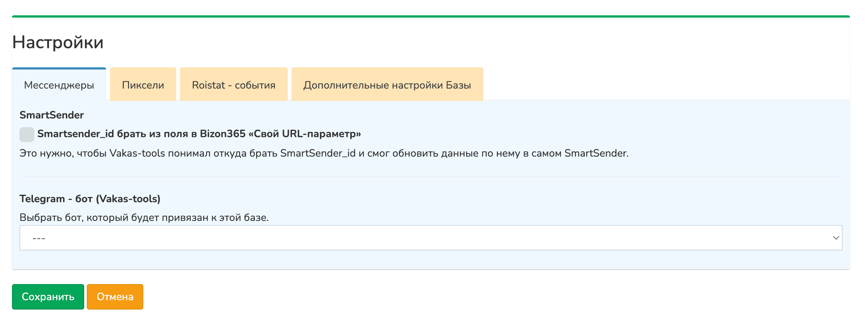
Task: Enable the Smartsender_id checkbox
Action: (27, 134)
